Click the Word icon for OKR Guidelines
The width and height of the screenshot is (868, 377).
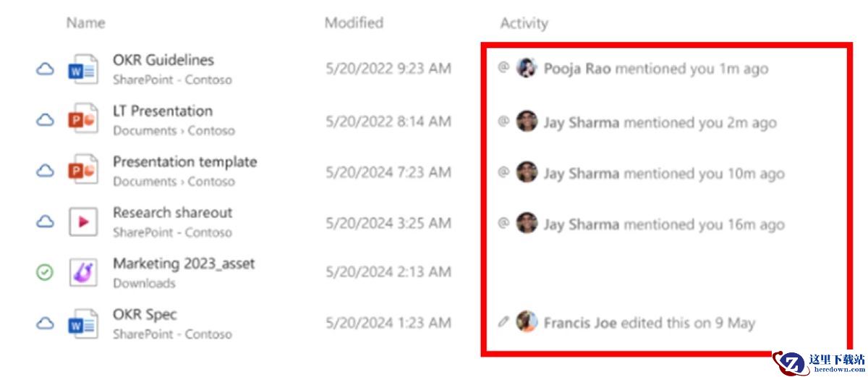point(82,69)
